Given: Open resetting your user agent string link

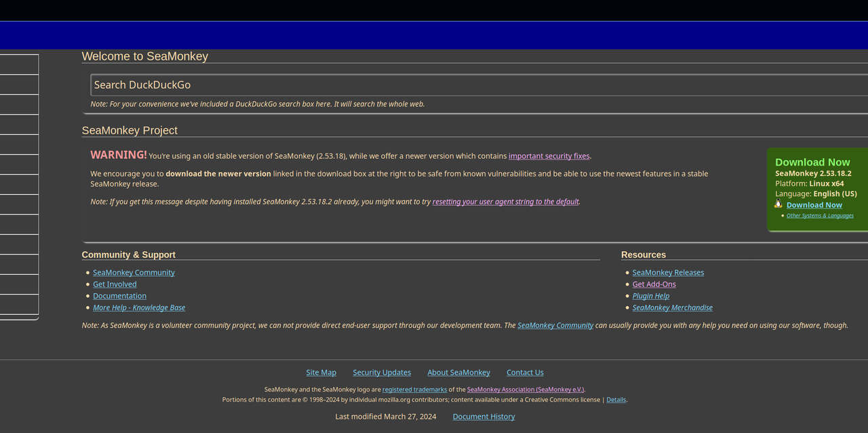Looking at the screenshot, I should pyautogui.click(x=506, y=202).
